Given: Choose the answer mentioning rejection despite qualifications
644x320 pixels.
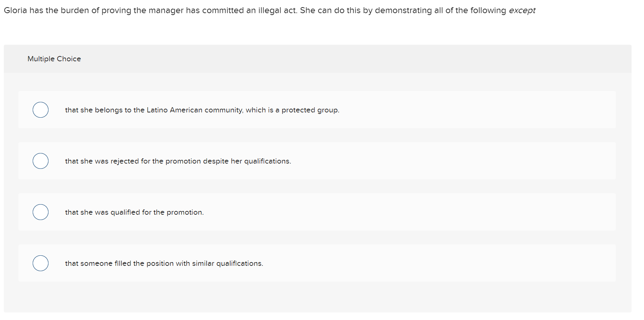Looking at the screenshot, I should [177, 161].
